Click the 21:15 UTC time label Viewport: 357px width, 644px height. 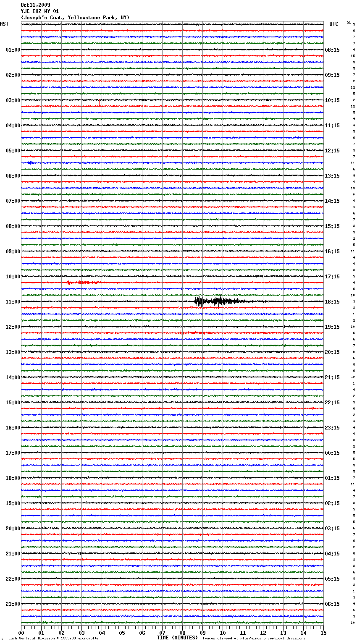tap(332, 377)
